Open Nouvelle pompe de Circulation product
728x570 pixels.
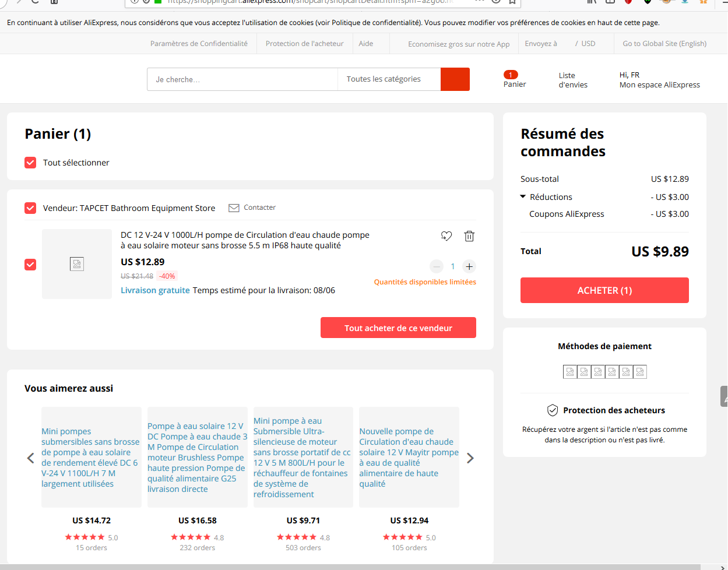[x=409, y=458]
